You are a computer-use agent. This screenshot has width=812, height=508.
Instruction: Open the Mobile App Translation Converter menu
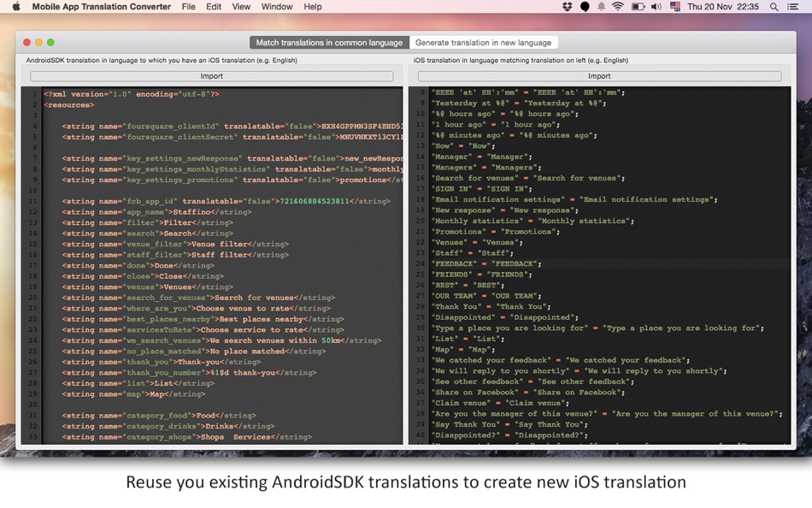tap(102, 7)
